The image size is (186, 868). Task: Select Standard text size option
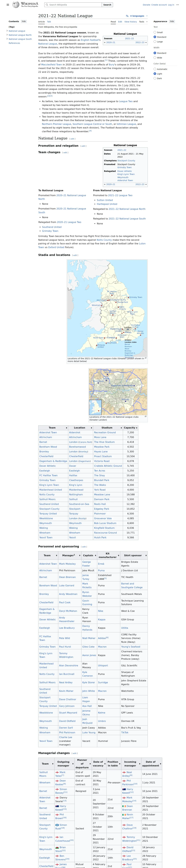point(155,37)
